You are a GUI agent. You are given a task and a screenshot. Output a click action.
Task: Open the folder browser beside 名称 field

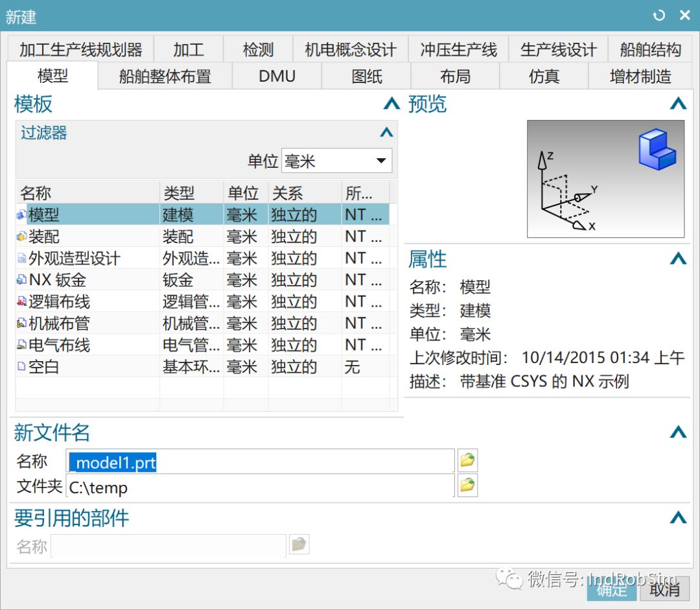467,460
